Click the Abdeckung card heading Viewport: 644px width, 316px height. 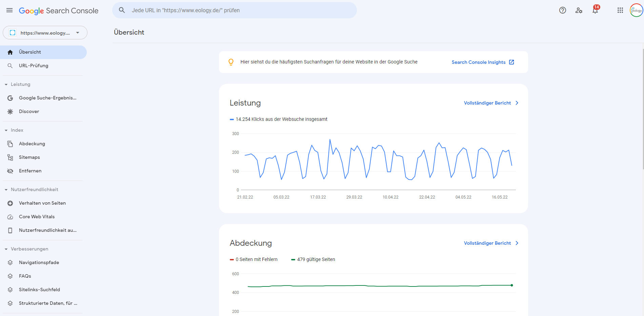coord(251,243)
